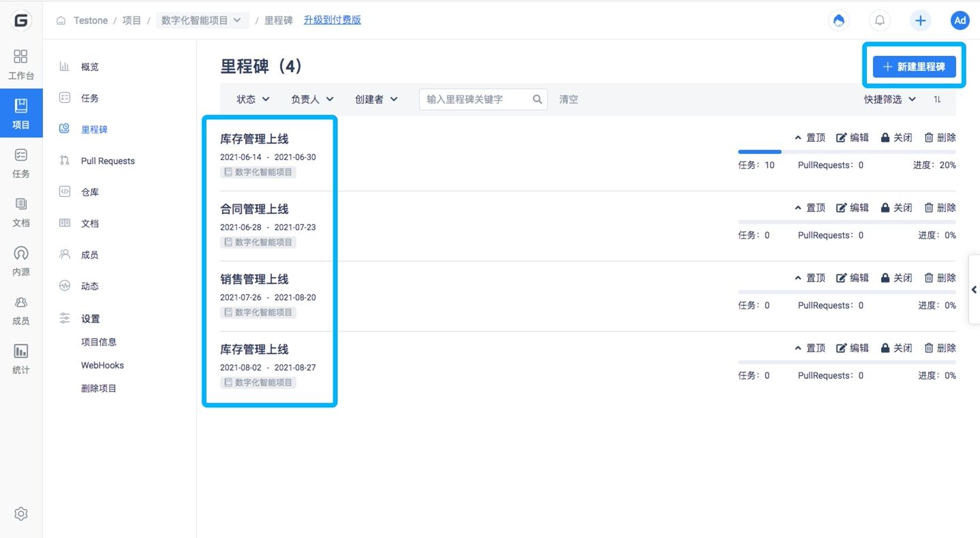Pin the 合同管理上线 milestone to top
Screen dimensions: 980x538
point(810,208)
